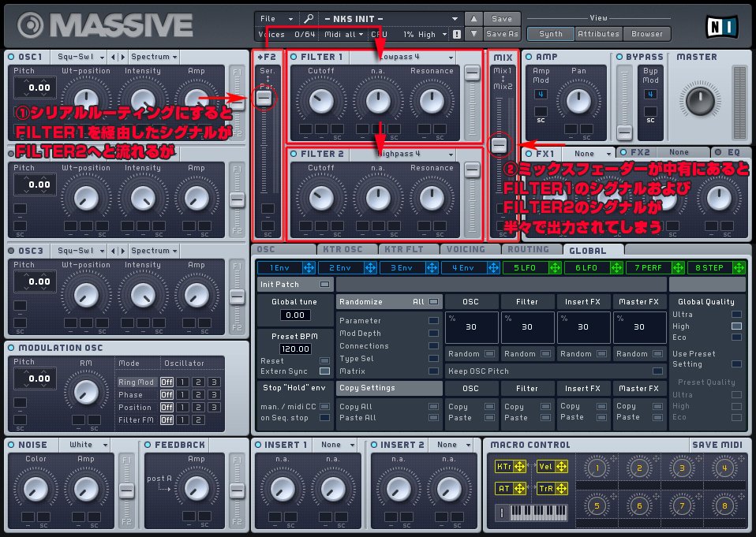Image resolution: width=756 pixels, height=537 pixels.
Task: Toggle the OSC3 power button
Action: (11, 251)
